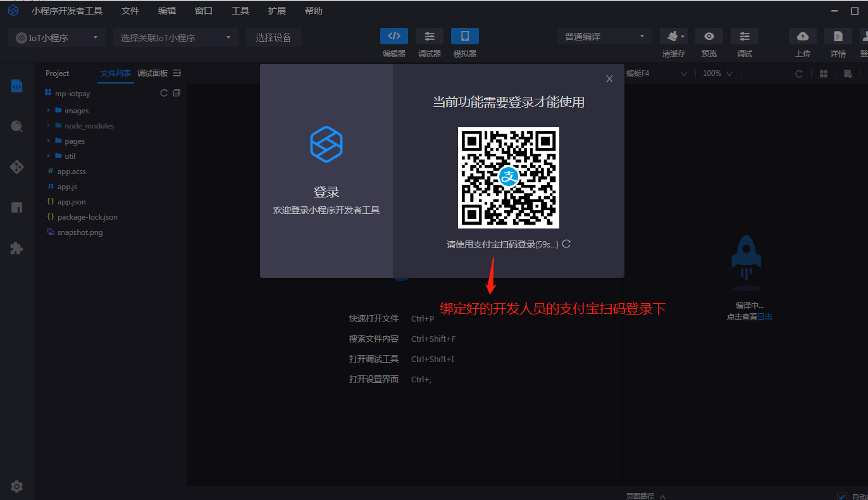Open app.acss file
This screenshot has height=500, width=868.
(71, 172)
